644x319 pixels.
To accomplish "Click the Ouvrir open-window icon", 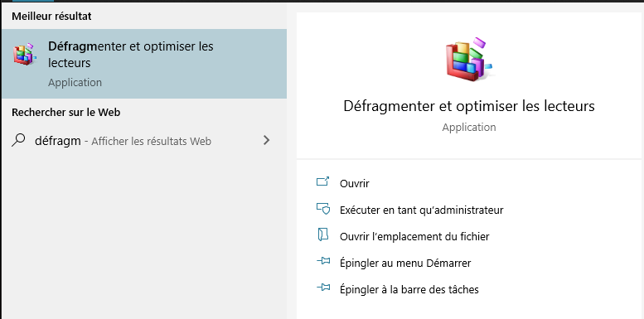I will click(x=323, y=181).
